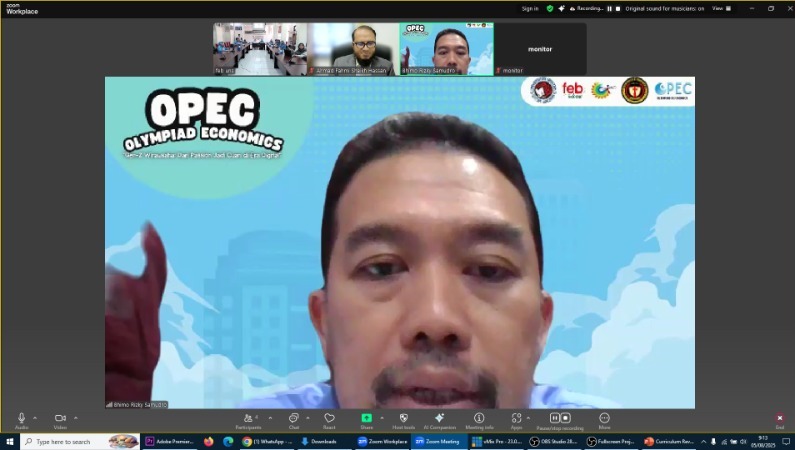Pause recording from the top bar

(609, 9)
